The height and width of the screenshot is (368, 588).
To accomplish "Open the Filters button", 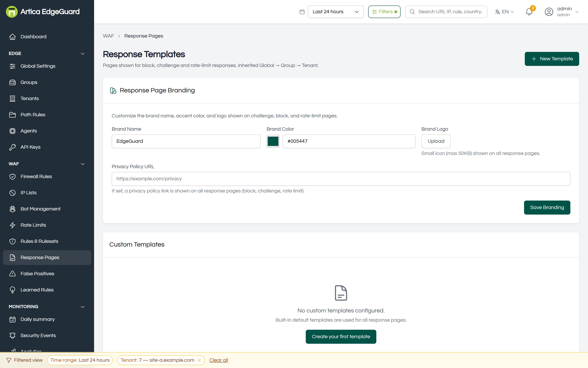I will (x=384, y=12).
